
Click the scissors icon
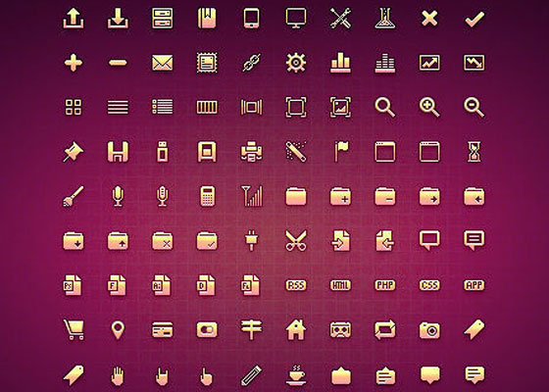tap(296, 241)
